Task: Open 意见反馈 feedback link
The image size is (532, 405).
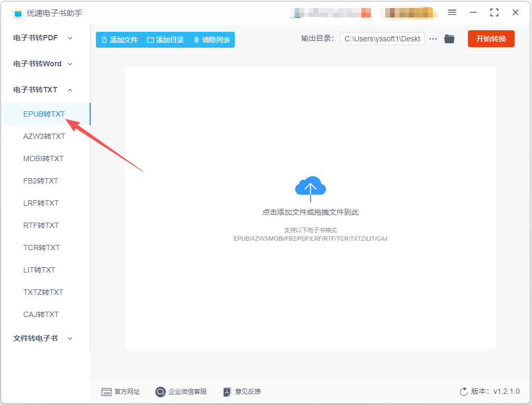Action: pos(247,392)
